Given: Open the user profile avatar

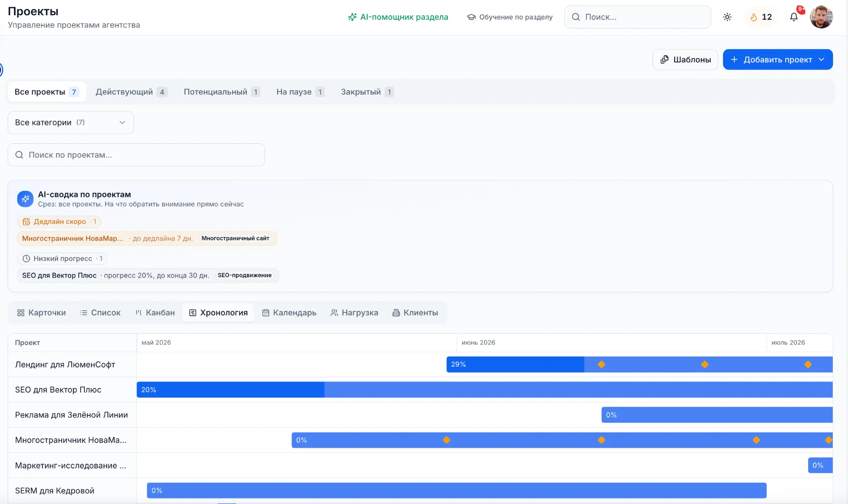Looking at the screenshot, I should click(821, 17).
